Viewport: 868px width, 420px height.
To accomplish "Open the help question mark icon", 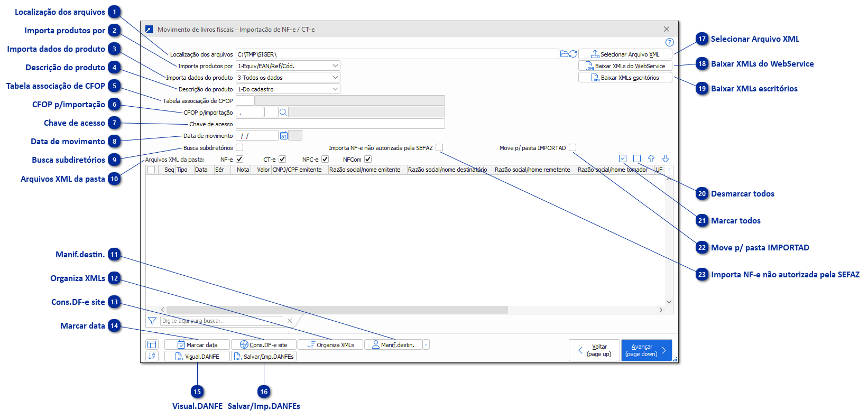I will (x=670, y=42).
